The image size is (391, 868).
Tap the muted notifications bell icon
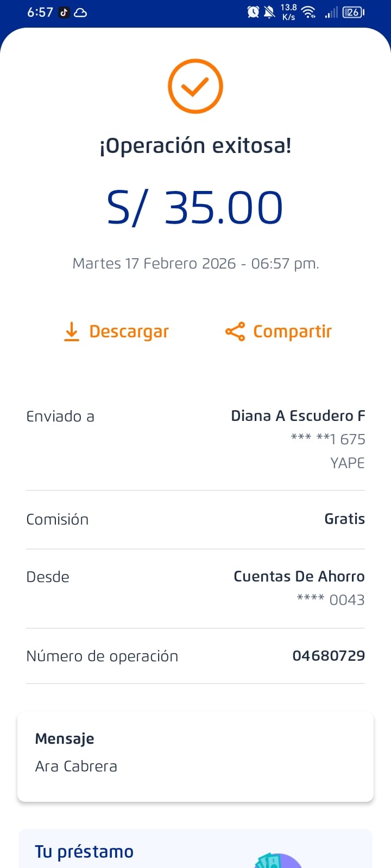click(269, 12)
